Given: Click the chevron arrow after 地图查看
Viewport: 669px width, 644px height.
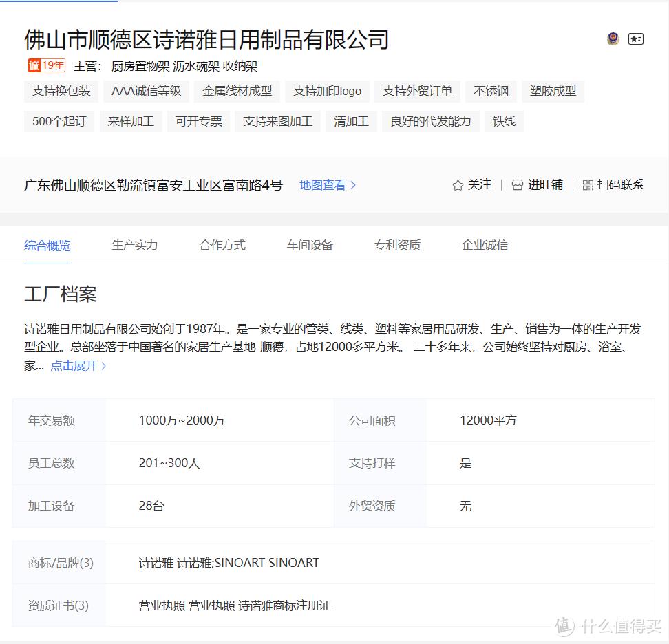Looking at the screenshot, I should point(354,185).
